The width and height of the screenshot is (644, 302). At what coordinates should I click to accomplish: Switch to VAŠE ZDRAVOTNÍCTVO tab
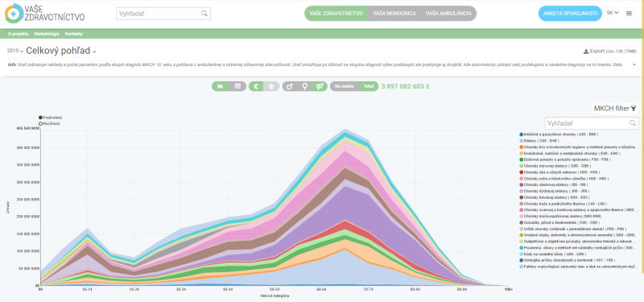click(x=336, y=13)
